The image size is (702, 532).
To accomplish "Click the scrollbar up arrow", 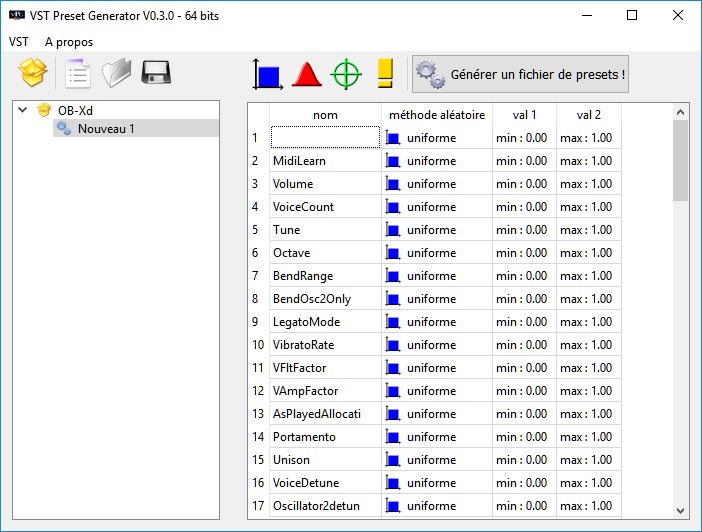I will pos(681,112).
